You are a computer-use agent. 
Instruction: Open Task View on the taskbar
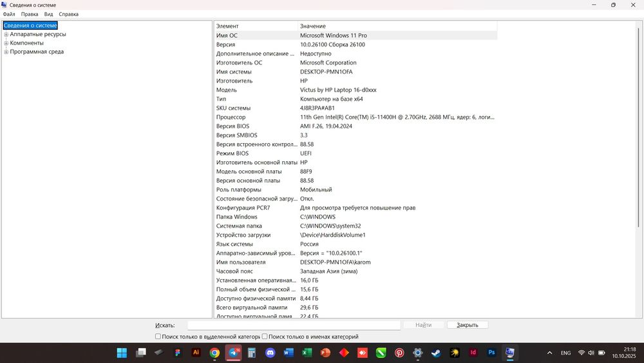coord(141,353)
